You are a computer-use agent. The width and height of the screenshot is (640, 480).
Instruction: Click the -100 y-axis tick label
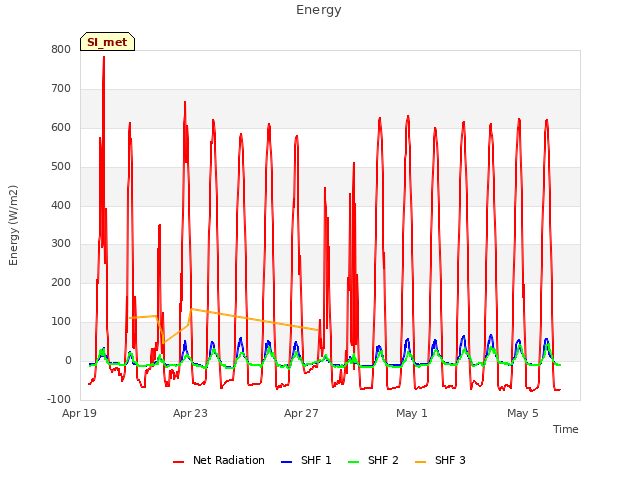tap(59, 399)
